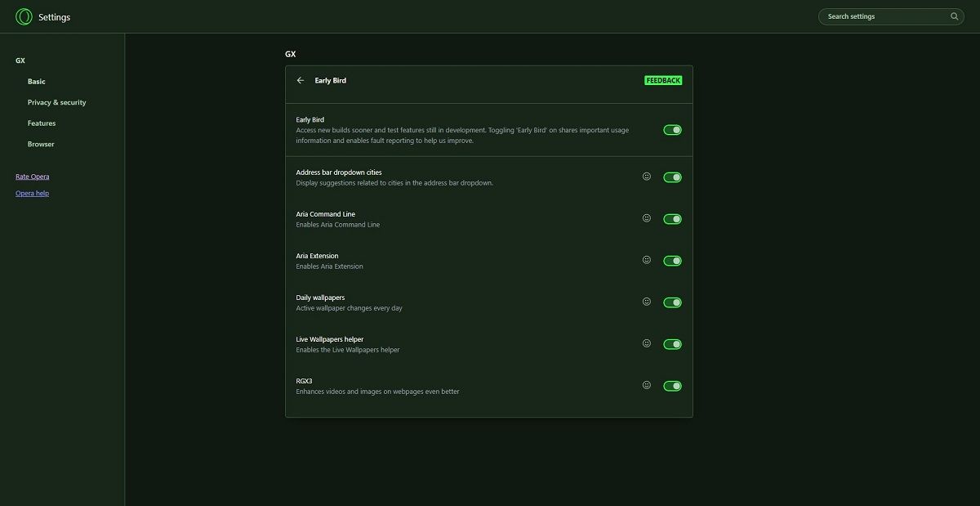Toggle the Aria Extension switch

(671, 259)
